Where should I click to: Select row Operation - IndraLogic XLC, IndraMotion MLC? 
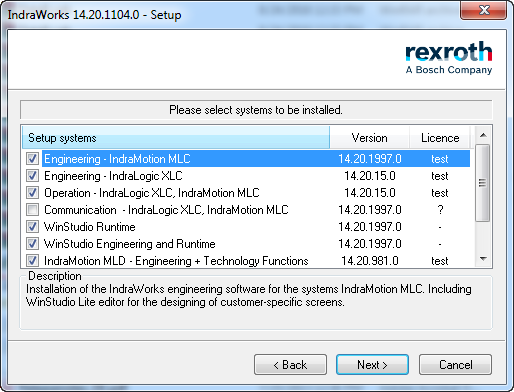pos(256,193)
